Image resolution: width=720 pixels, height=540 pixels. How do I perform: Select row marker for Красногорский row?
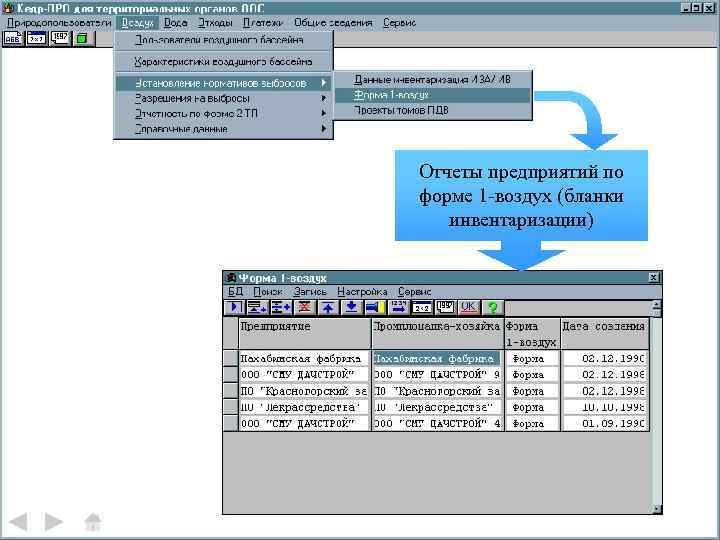pyautogui.click(x=230, y=391)
